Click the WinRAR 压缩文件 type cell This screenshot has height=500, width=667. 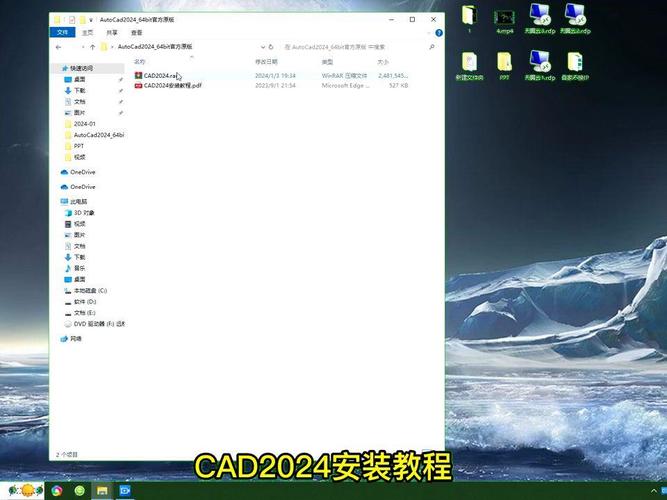[x=344, y=75]
